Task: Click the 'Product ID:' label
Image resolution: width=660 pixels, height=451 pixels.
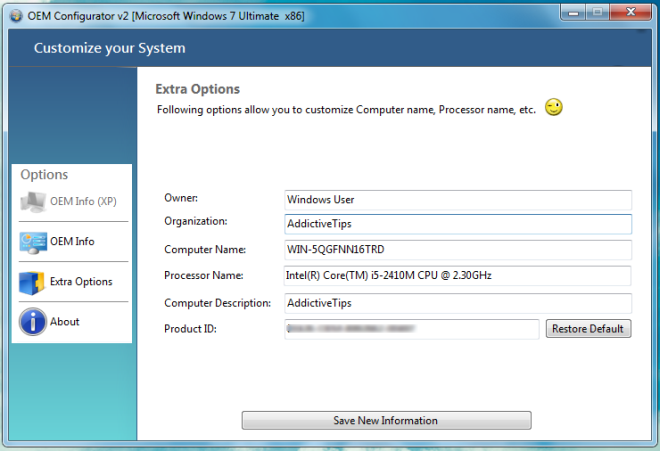Action: coord(190,328)
